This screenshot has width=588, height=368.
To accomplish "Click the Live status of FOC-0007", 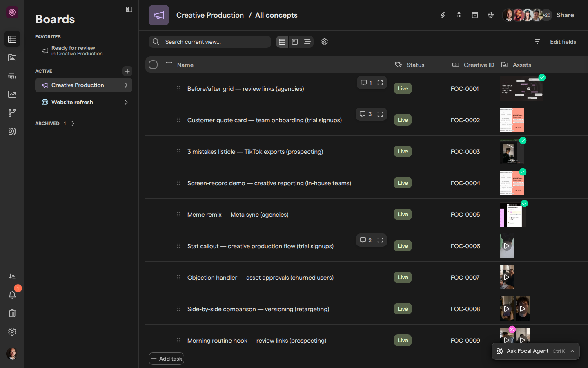I will click(x=403, y=277).
